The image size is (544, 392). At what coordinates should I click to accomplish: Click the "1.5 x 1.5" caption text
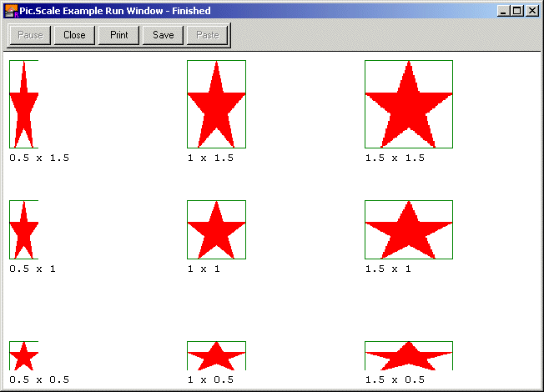(395, 158)
